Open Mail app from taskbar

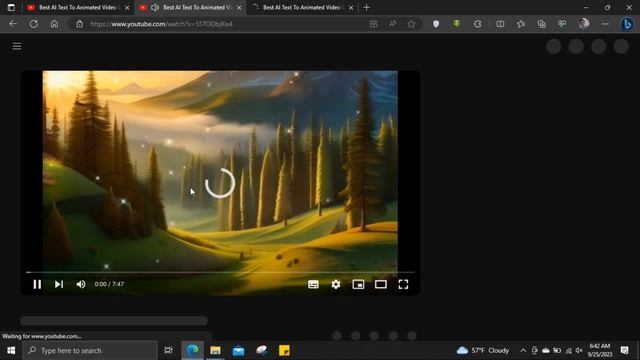pos(238,351)
